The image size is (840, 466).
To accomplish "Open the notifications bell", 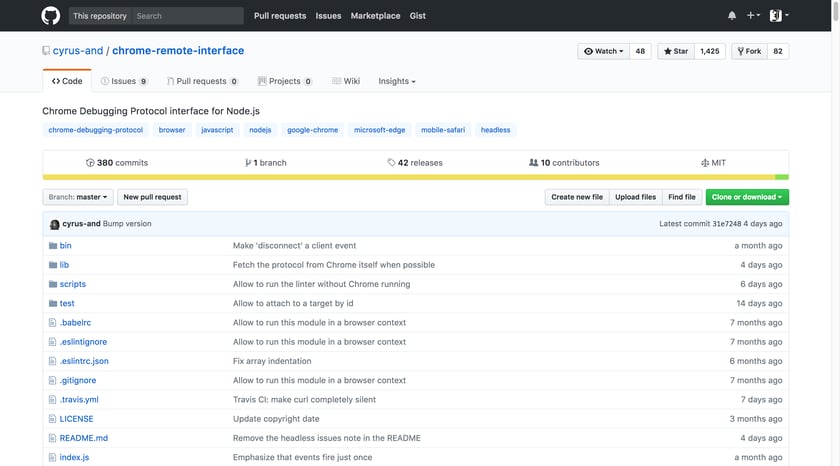I will 732,16.
